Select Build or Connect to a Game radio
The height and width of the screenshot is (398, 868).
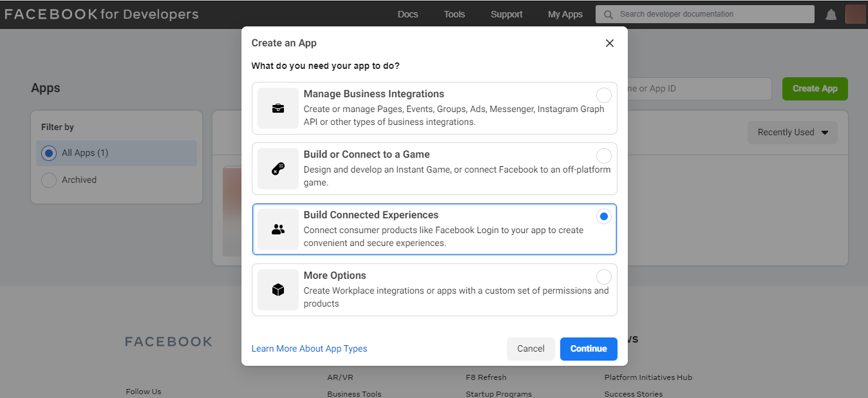[x=604, y=156]
